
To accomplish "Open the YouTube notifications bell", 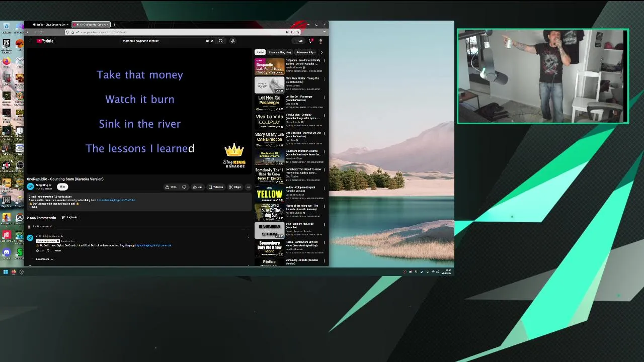I will click(x=311, y=41).
